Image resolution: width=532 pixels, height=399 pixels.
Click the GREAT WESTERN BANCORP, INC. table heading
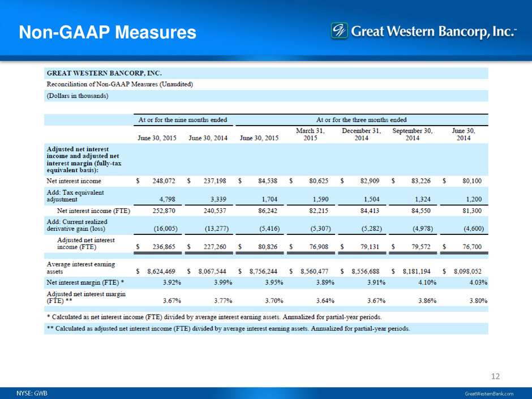click(x=104, y=73)
